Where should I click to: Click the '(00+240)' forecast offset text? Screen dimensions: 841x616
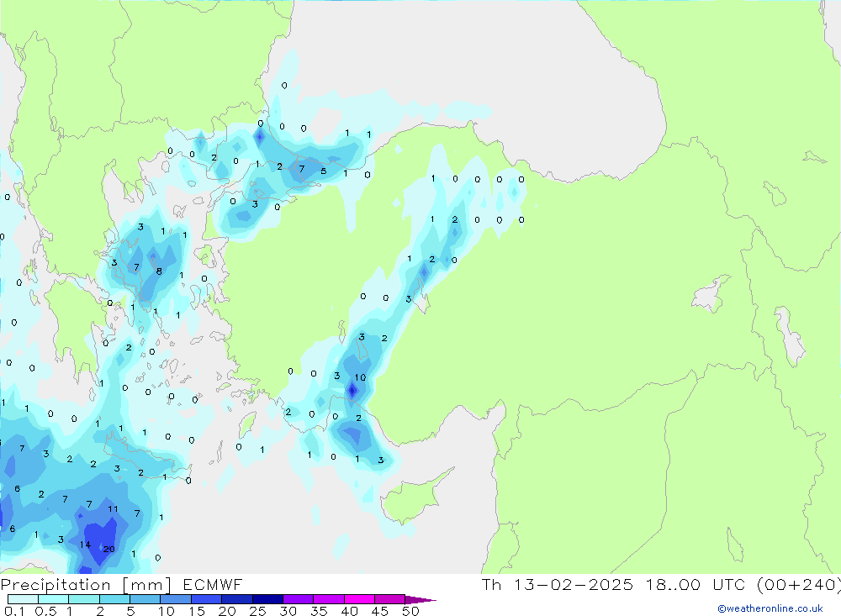click(x=798, y=585)
